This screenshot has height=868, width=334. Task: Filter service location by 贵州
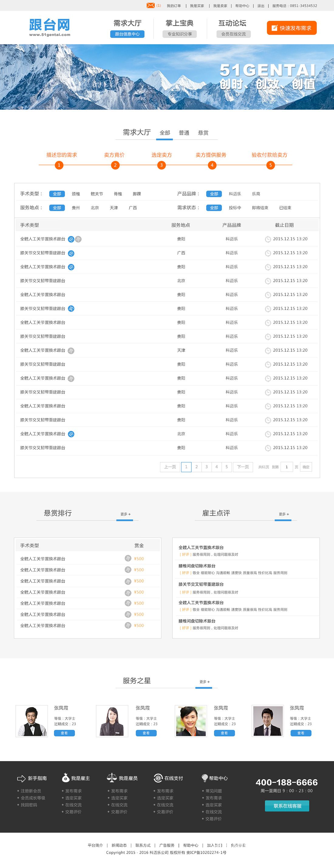point(76,207)
